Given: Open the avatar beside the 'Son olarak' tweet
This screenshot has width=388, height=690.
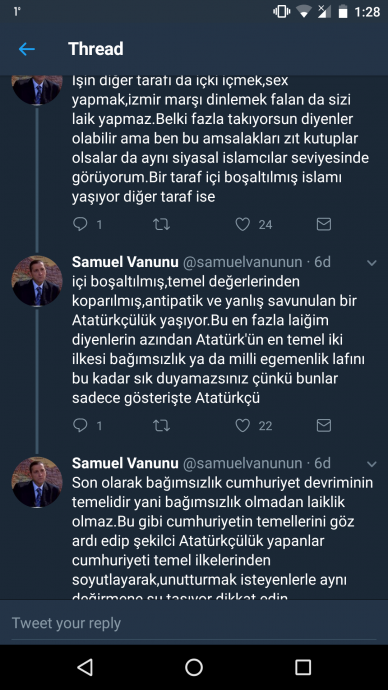Looking at the screenshot, I should 37,482.
